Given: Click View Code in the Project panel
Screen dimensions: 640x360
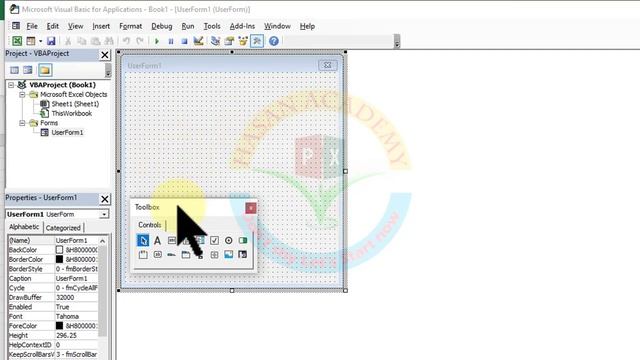Looking at the screenshot, I should pyautogui.click(x=14, y=70).
